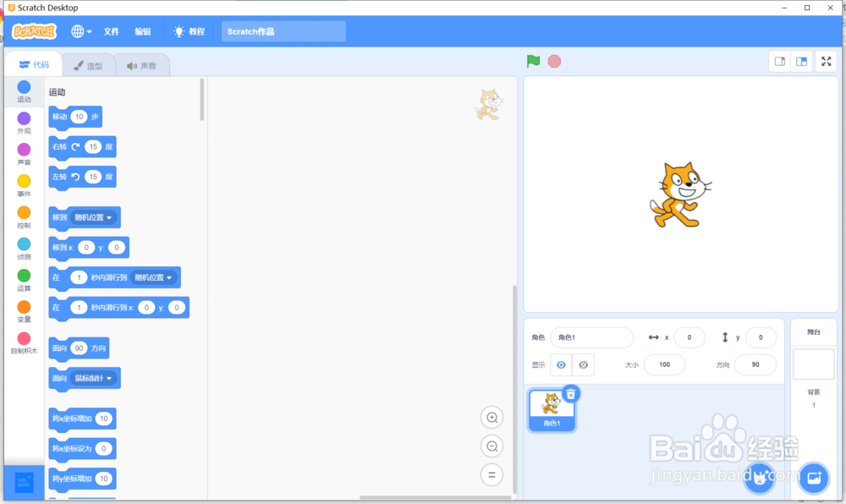Click the sprite name field 角色1
846x504 pixels.
pyautogui.click(x=592, y=337)
